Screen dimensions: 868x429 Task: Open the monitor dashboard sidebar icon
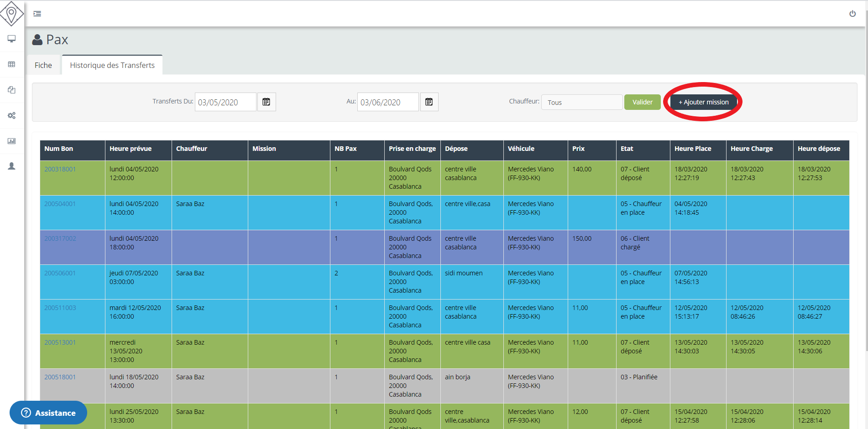[12, 39]
